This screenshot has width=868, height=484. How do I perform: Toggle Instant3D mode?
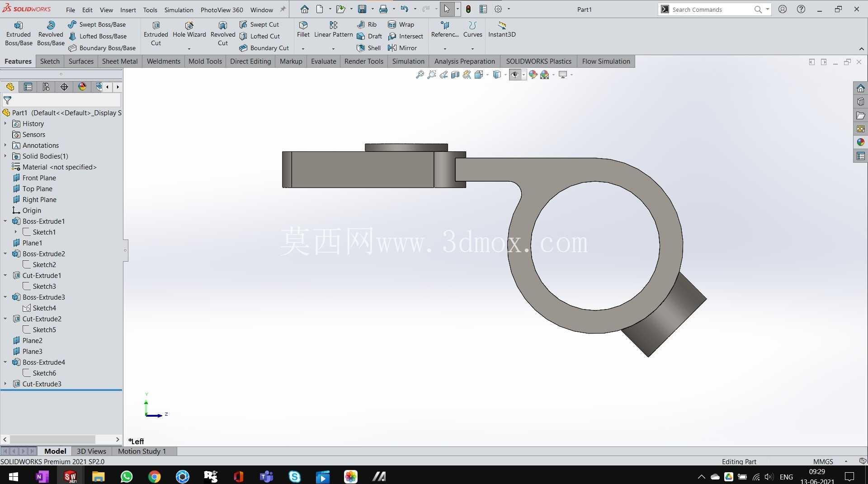click(502, 29)
